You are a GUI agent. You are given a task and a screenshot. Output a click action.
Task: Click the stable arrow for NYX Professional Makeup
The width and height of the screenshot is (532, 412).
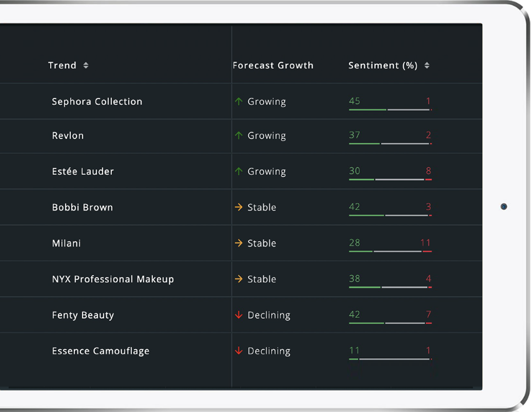click(x=239, y=279)
